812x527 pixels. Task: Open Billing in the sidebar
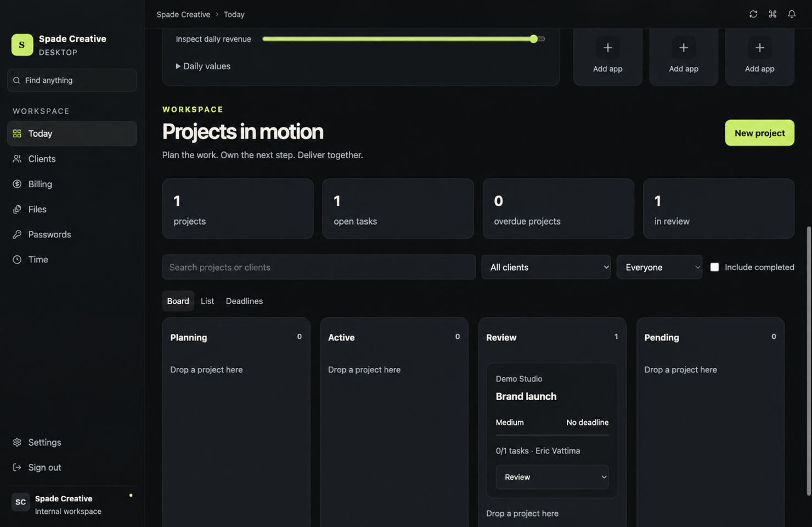[72, 184]
